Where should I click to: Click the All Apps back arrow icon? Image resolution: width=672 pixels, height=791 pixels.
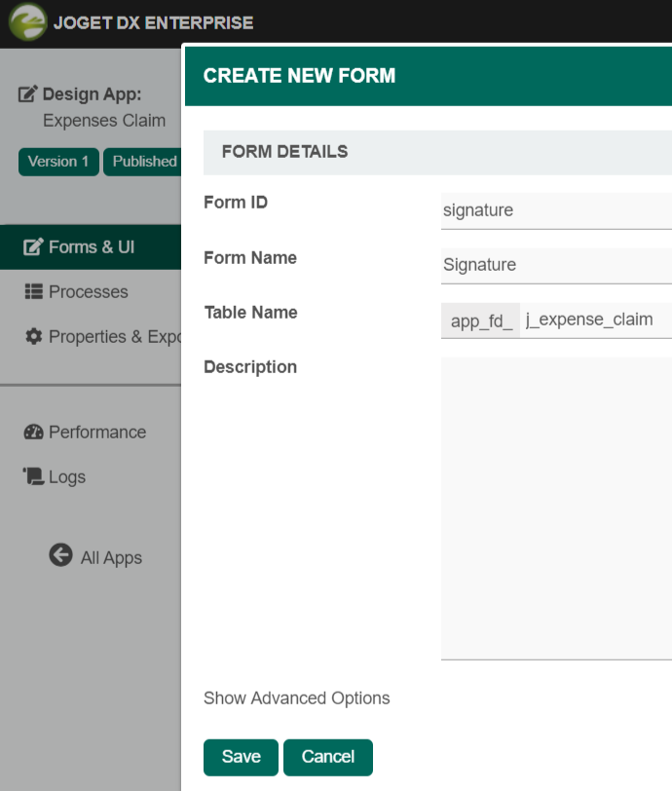coord(60,555)
